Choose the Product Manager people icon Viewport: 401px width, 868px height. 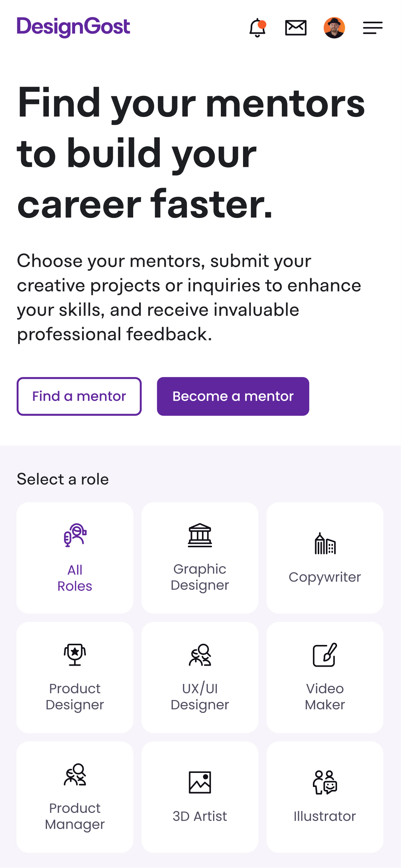(75, 774)
